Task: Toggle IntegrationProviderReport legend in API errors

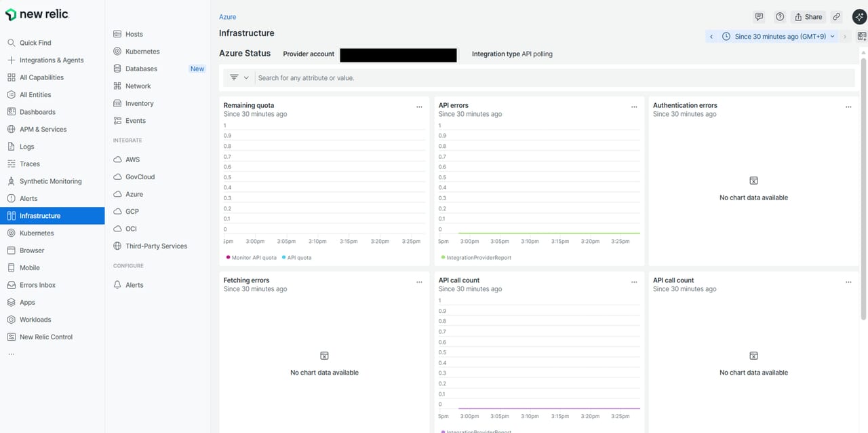Action: click(x=476, y=258)
